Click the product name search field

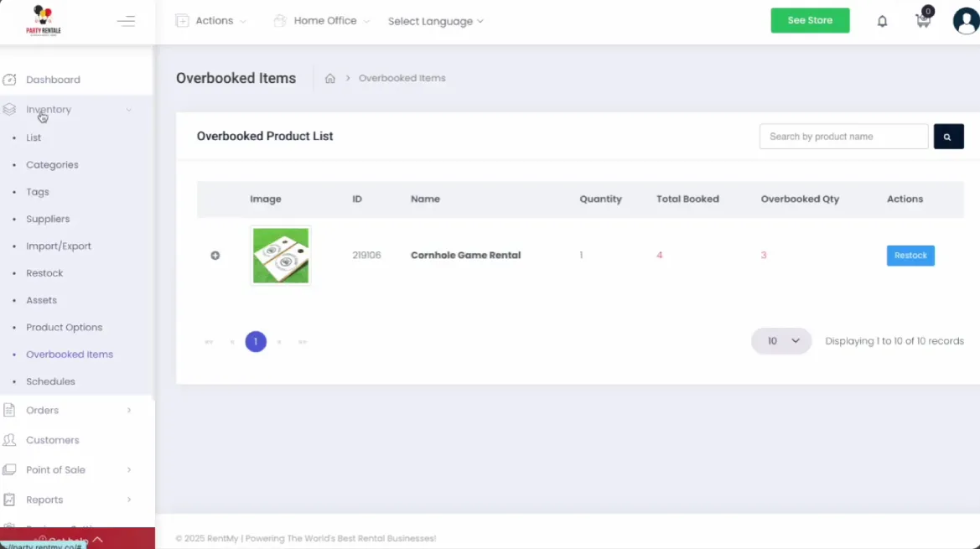[843, 136]
